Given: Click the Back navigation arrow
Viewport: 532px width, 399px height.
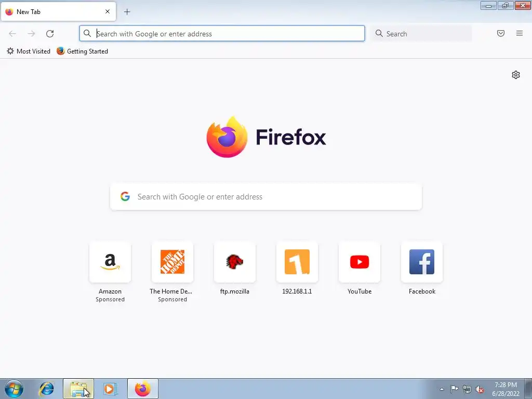Looking at the screenshot, I should click(12, 34).
